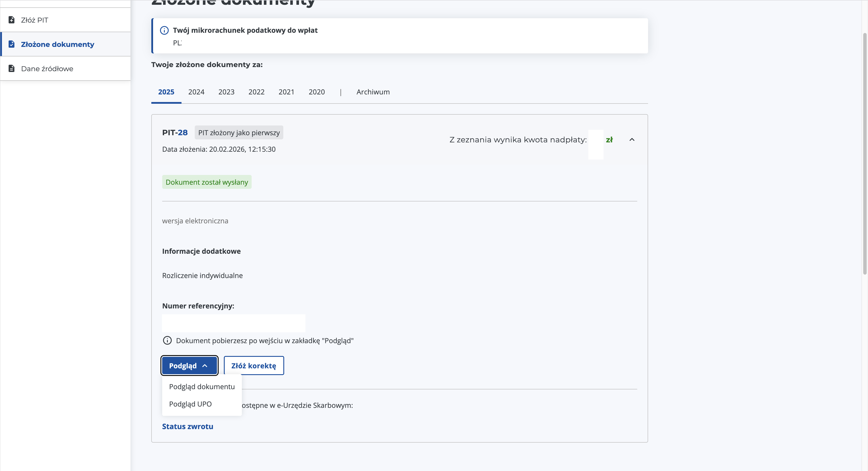The width and height of the screenshot is (868, 471).
Task: Click the Dane źródłowe document icon
Action: pyautogui.click(x=12, y=68)
